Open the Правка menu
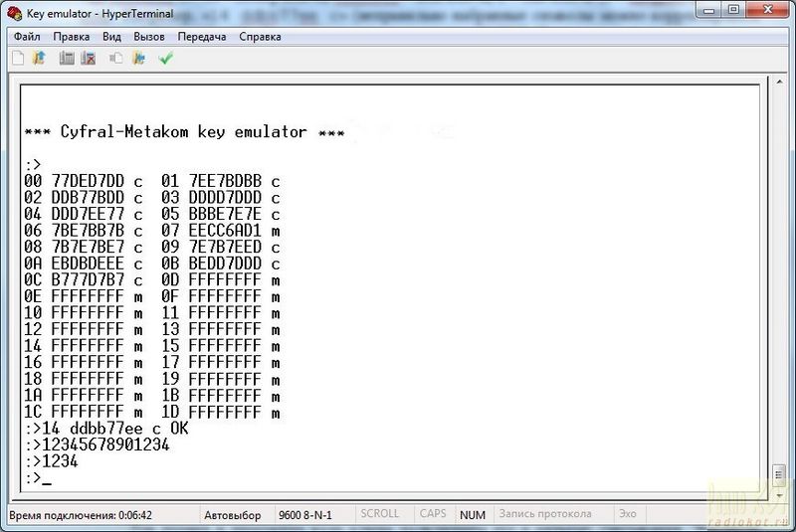This screenshot has height=532, width=796. click(72, 37)
